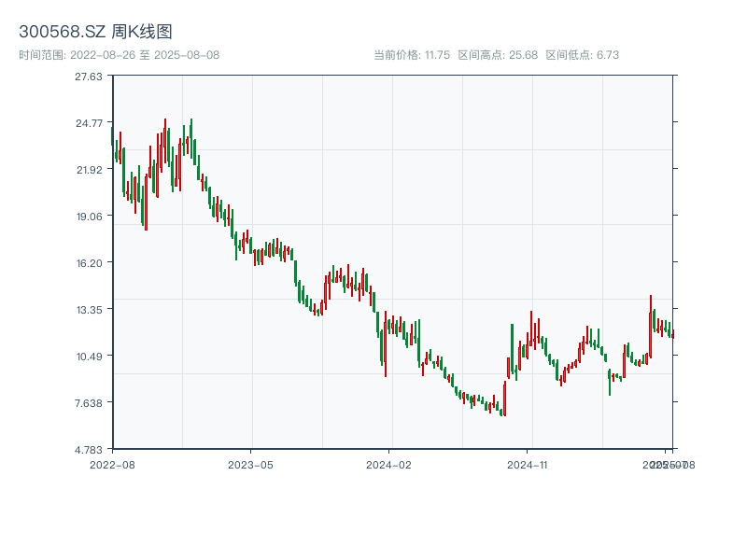The height and width of the screenshot is (560, 747).
Task: Click the 2023-05 x-axis date label
Action: 251,464
